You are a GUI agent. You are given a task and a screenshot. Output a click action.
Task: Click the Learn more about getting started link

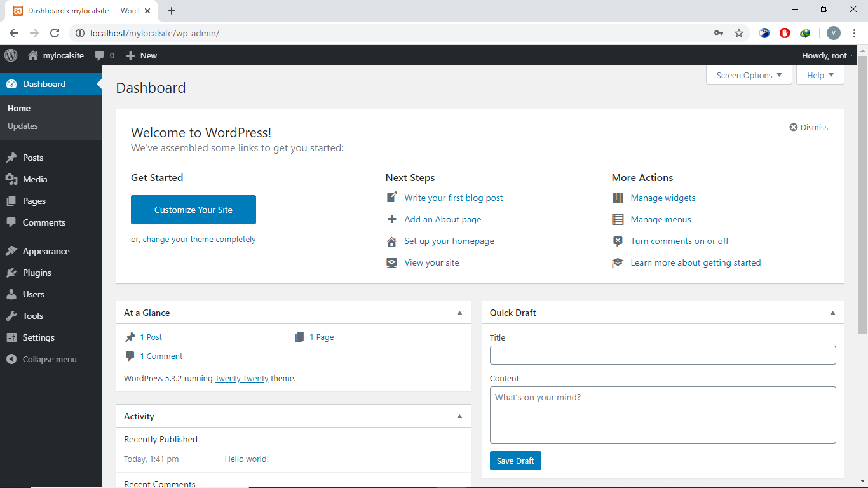(695, 262)
